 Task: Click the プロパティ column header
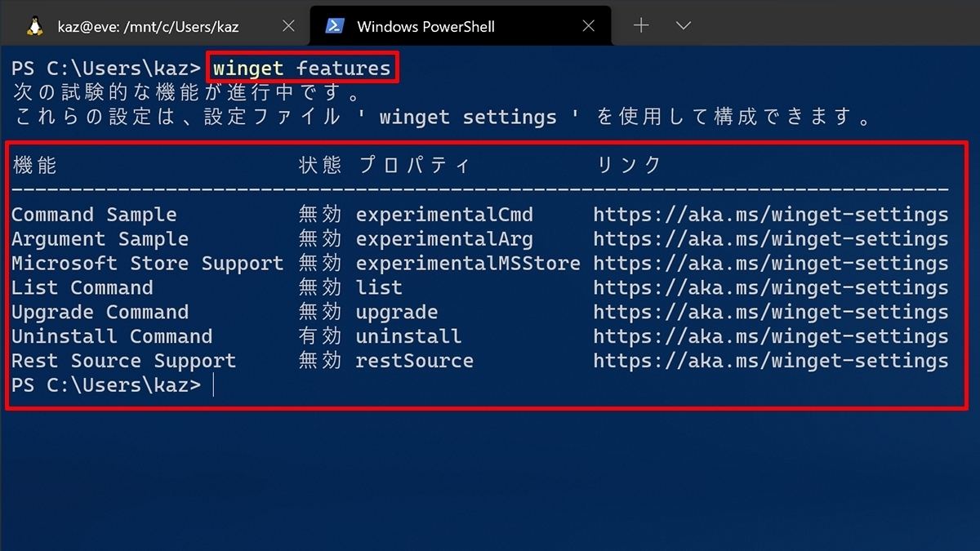click(x=415, y=165)
